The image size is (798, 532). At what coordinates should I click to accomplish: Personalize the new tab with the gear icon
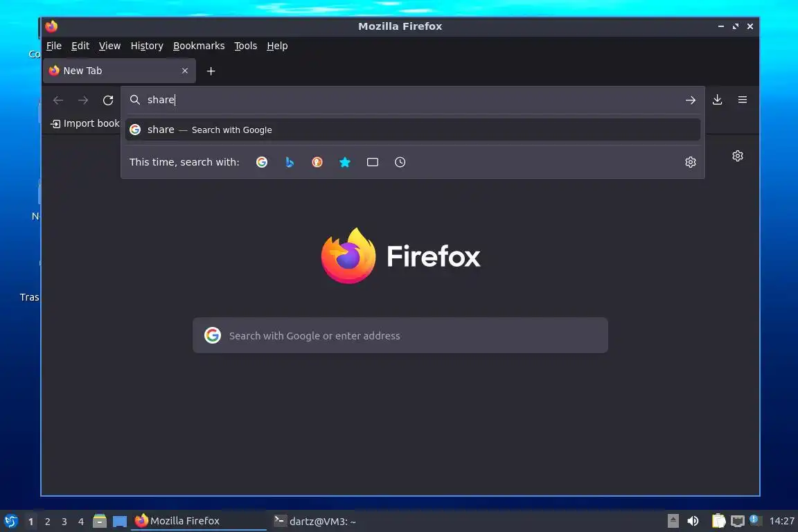(x=738, y=156)
